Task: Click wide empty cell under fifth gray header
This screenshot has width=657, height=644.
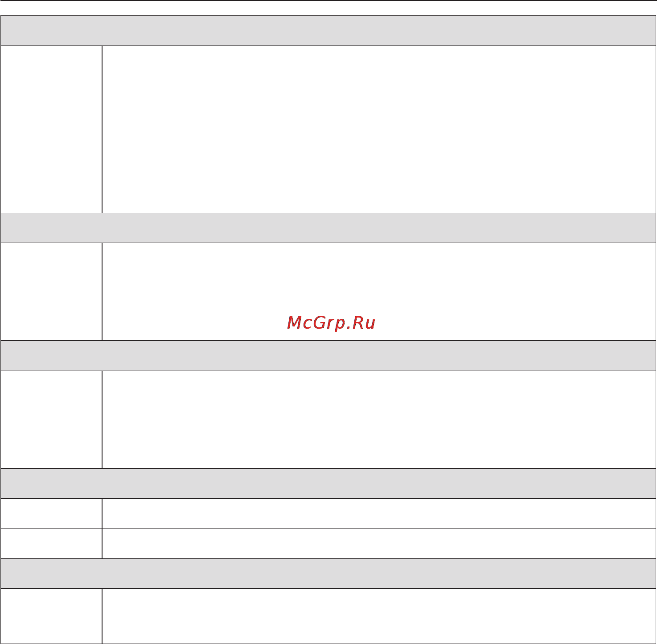Action: pos(379,616)
